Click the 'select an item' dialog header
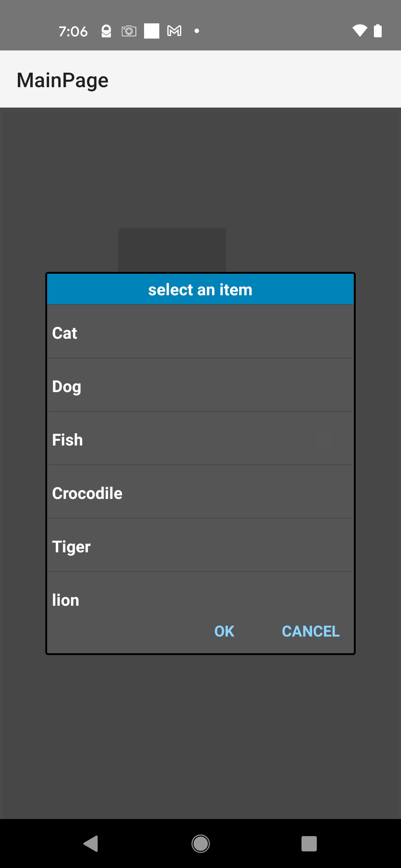The image size is (401, 868). coord(200,289)
